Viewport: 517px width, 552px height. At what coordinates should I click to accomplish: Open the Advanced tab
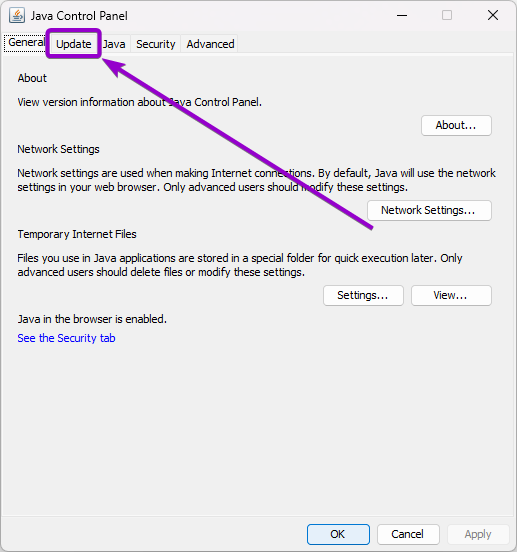[x=210, y=44]
